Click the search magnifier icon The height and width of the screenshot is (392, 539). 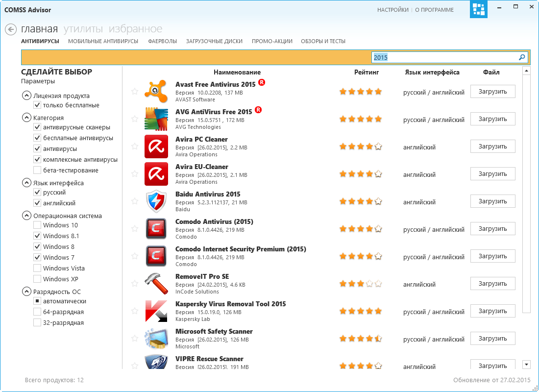522,57
